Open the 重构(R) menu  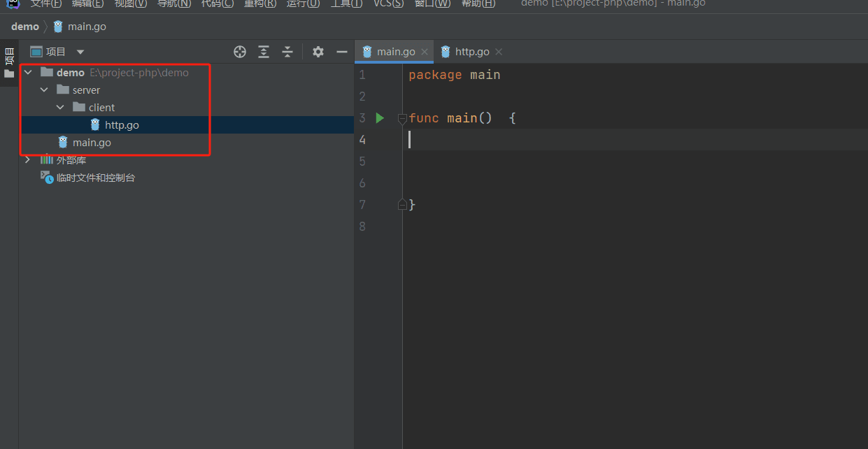coord(260,3)
